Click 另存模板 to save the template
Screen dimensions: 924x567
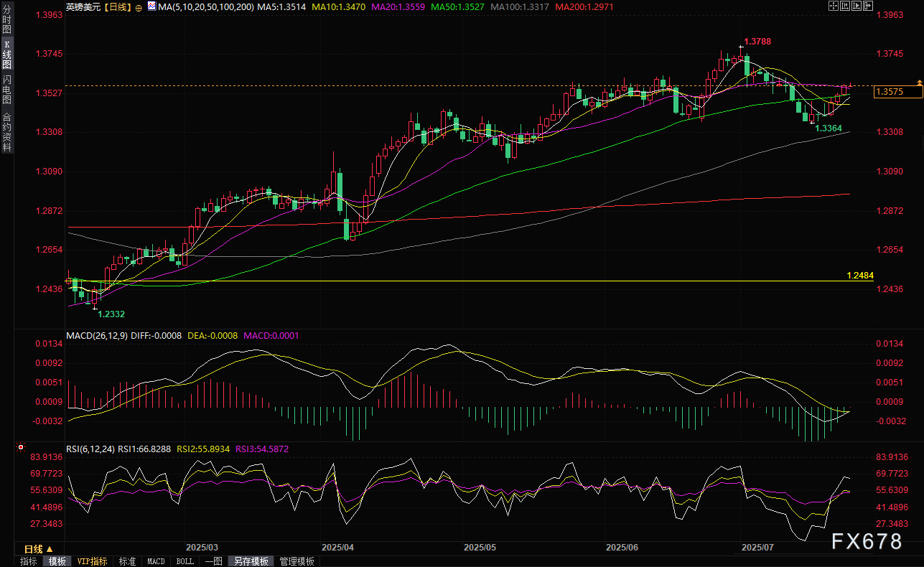coord(251,561)
